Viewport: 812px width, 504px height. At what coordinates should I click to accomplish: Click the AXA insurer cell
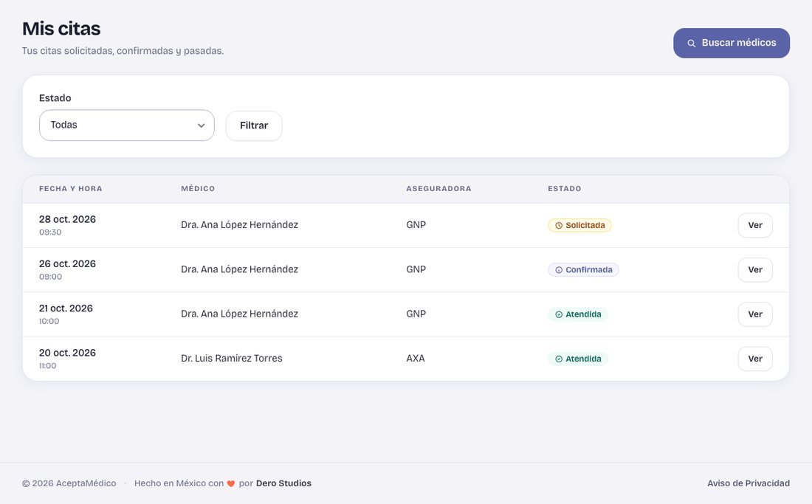pyautogui.click(x=416, y=358)
